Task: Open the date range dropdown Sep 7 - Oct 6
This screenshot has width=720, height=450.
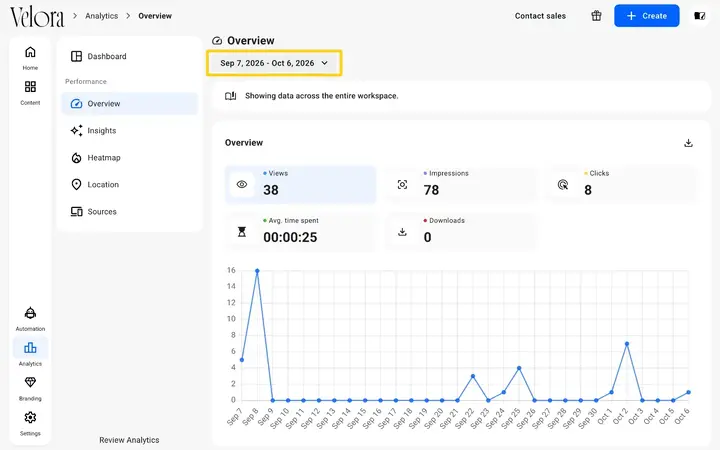Action: (x=274, y=63)
